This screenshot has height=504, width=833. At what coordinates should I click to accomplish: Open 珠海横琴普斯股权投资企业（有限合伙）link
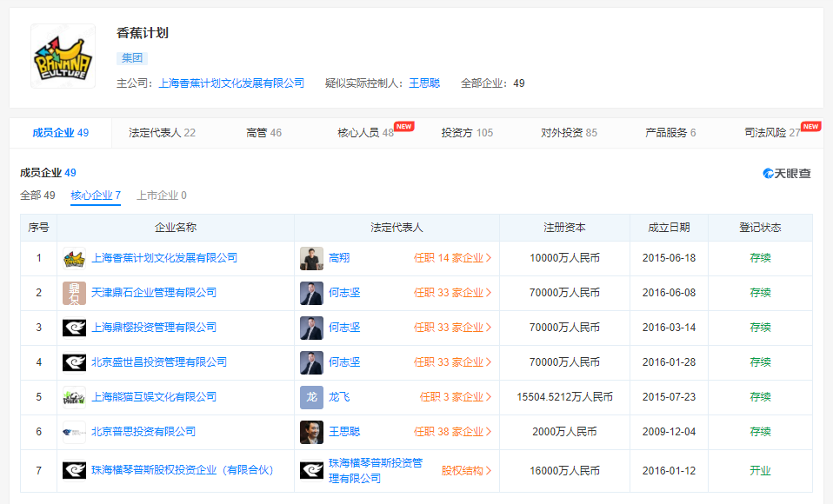(x=183, y=470)
